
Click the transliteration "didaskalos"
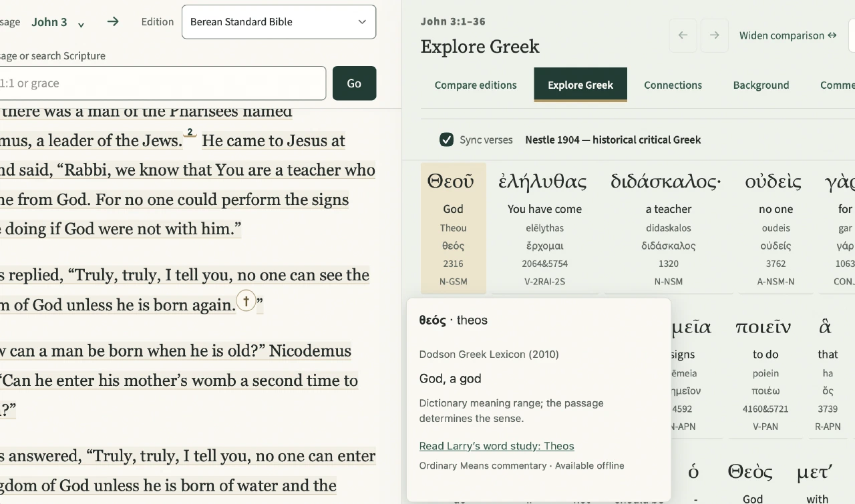[x=669, y=228]
